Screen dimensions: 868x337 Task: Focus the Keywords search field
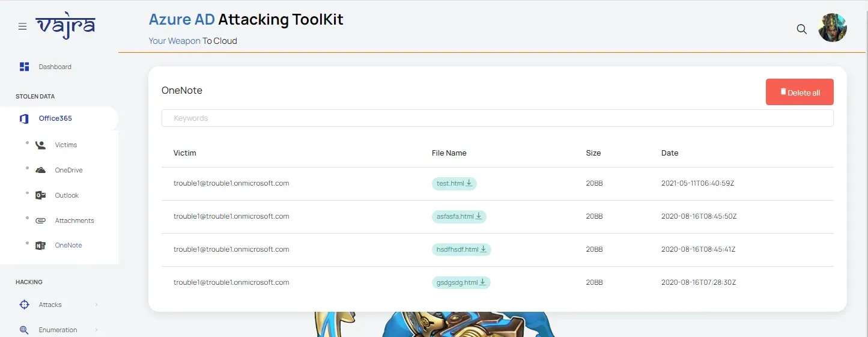pyautogui.click(x=497, y=118)
